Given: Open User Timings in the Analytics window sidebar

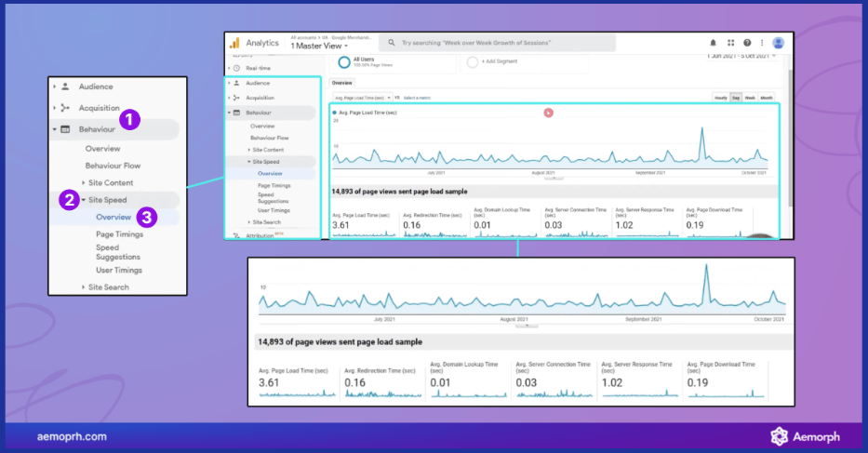Looking at the screenshot, I should pyautogui.click(x=274, y=210).
